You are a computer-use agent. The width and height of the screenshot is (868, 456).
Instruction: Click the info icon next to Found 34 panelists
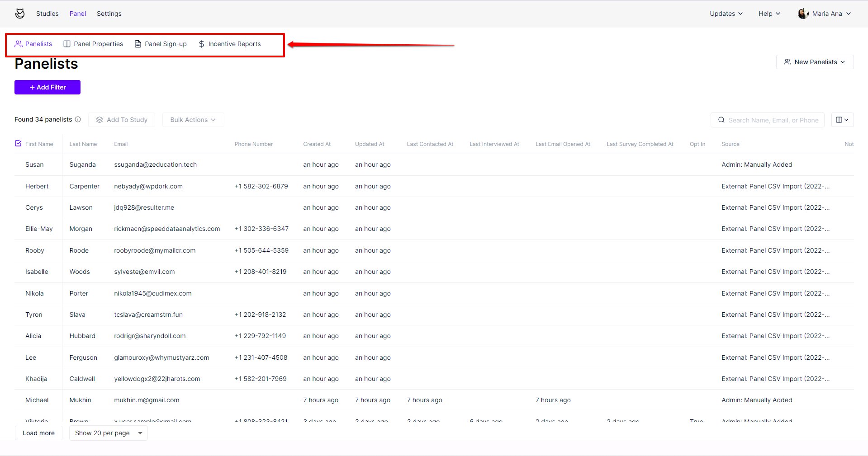(78, 119)
